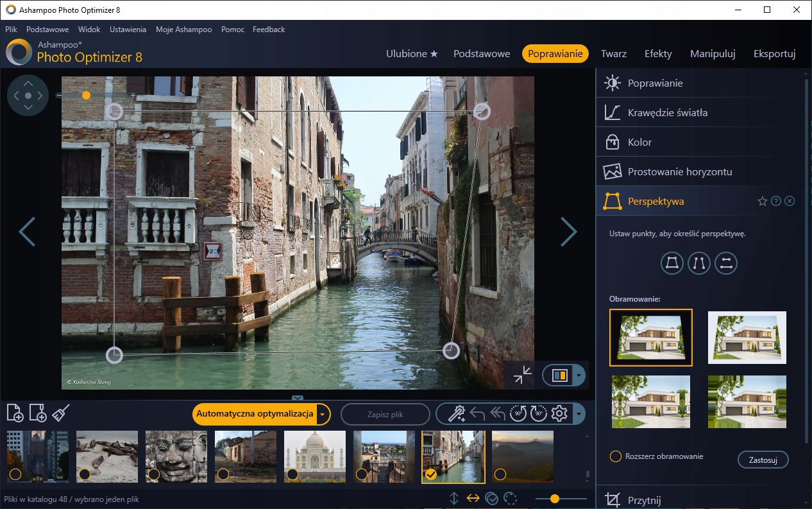Click the magic wand auto-optimize icon

(456, 413)
